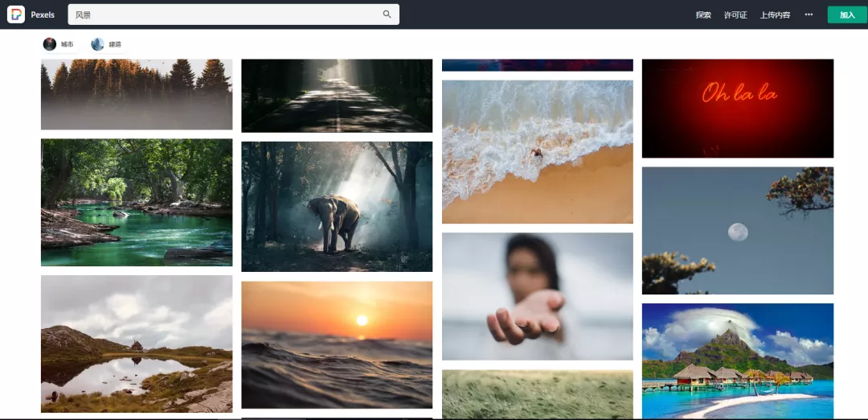
Task: Open the 探索 menu
Action: (703, 14)
